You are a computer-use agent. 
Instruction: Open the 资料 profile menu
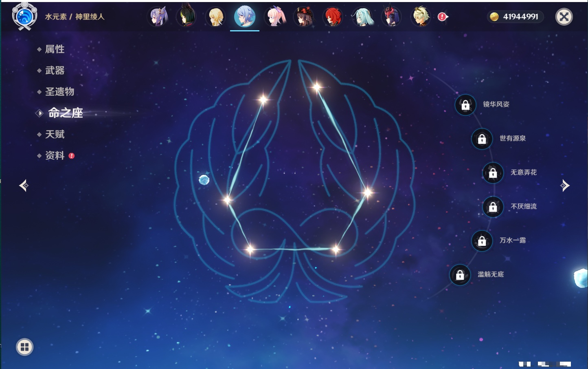click(x=55, y=155)
